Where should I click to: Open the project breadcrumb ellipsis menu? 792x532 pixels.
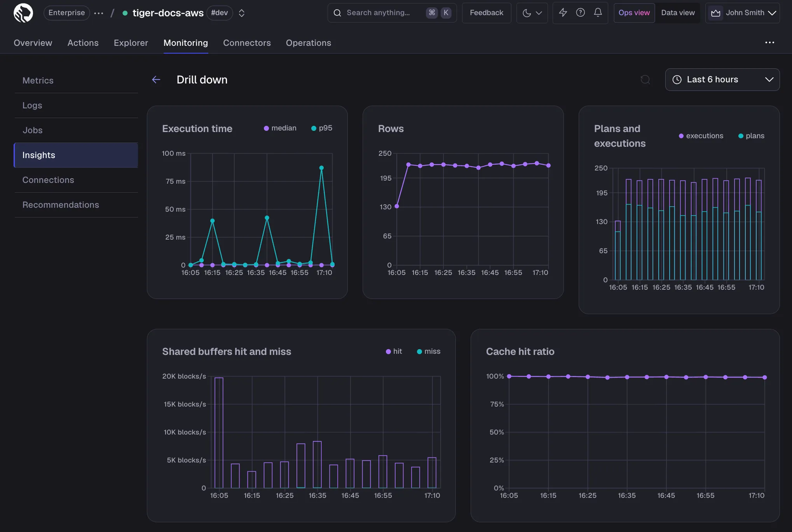99,13
